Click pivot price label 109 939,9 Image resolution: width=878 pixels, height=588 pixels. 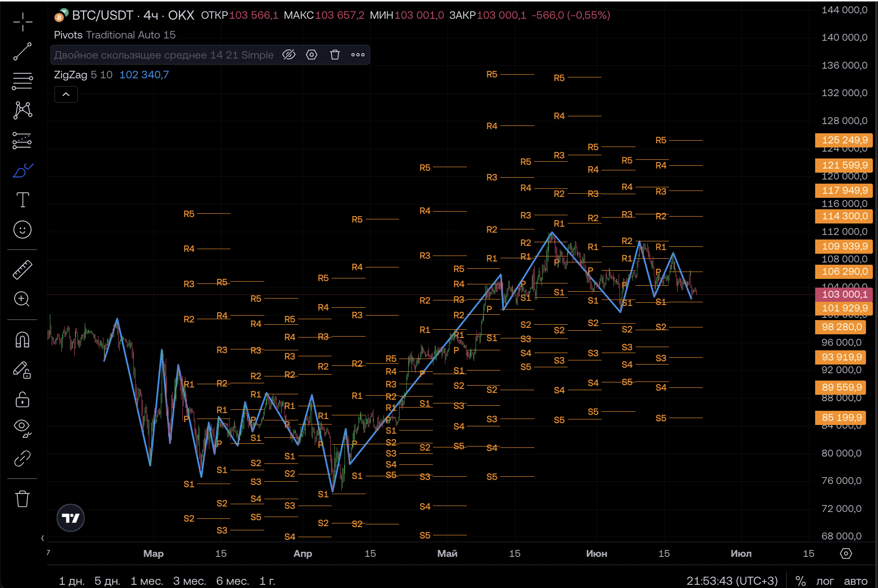click(844, 246)
